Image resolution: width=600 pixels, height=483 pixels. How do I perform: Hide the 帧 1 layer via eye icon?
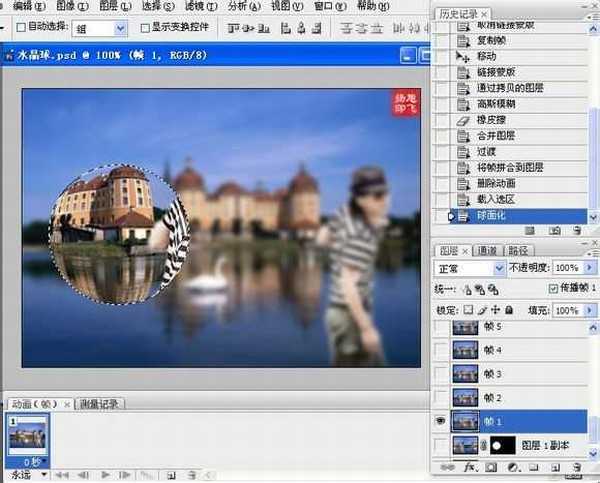tap(441, 422)
